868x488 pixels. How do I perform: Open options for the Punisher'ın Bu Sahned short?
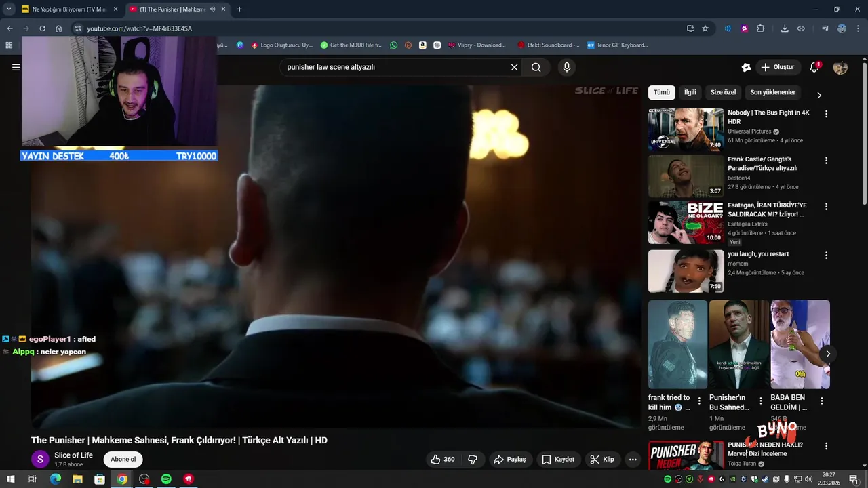coord(760,401)
